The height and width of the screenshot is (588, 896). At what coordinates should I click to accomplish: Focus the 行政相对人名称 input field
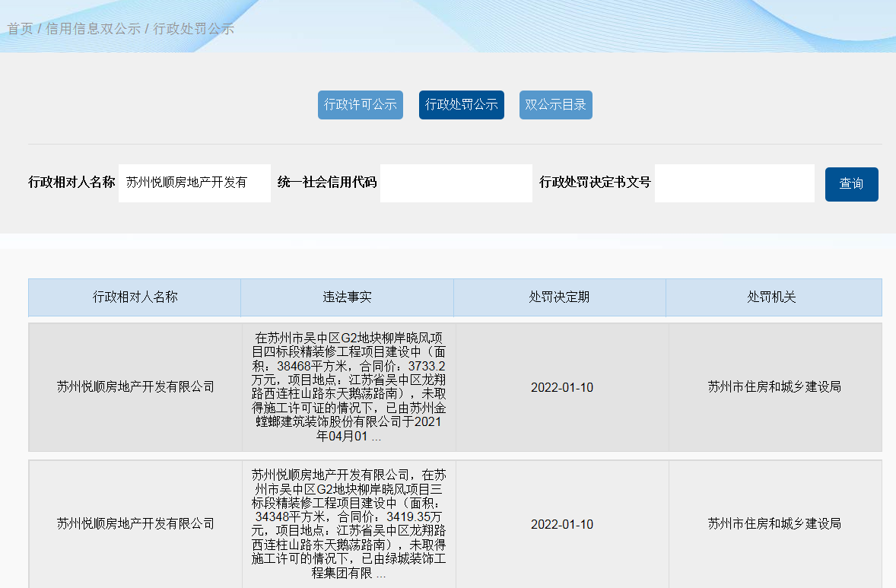[195, 183]
